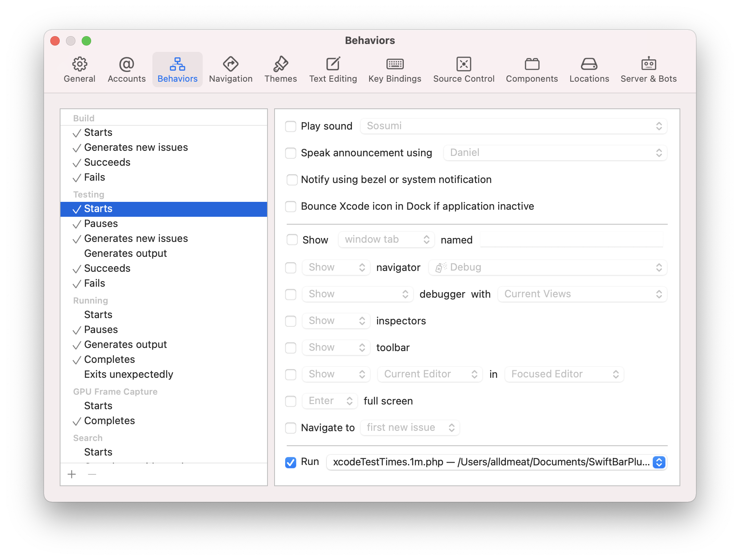Toggle the inspectors checkbox
This screenshot has height=560, width=740.
(291, 321)
